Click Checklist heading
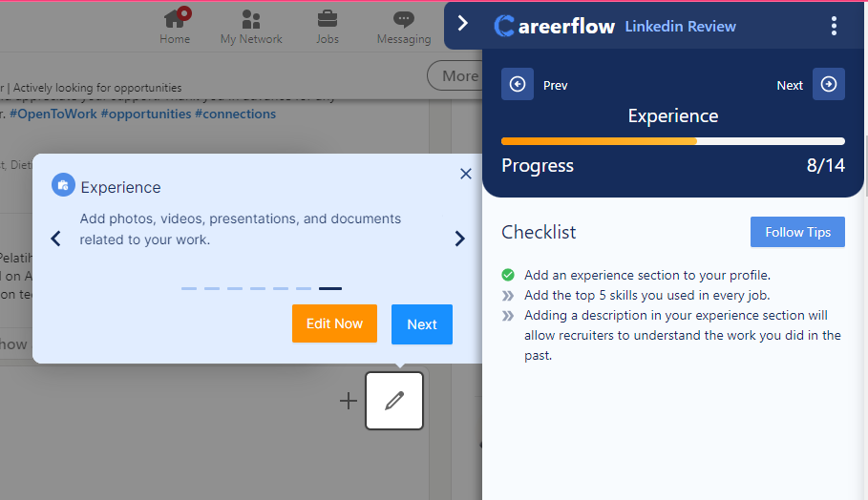 (x=539, y=232)
